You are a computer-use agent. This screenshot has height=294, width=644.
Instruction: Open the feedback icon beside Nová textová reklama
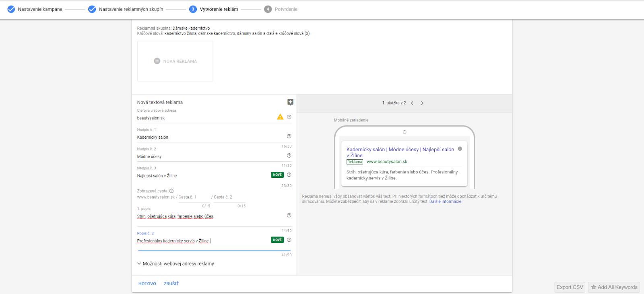(x=290, y=102)
